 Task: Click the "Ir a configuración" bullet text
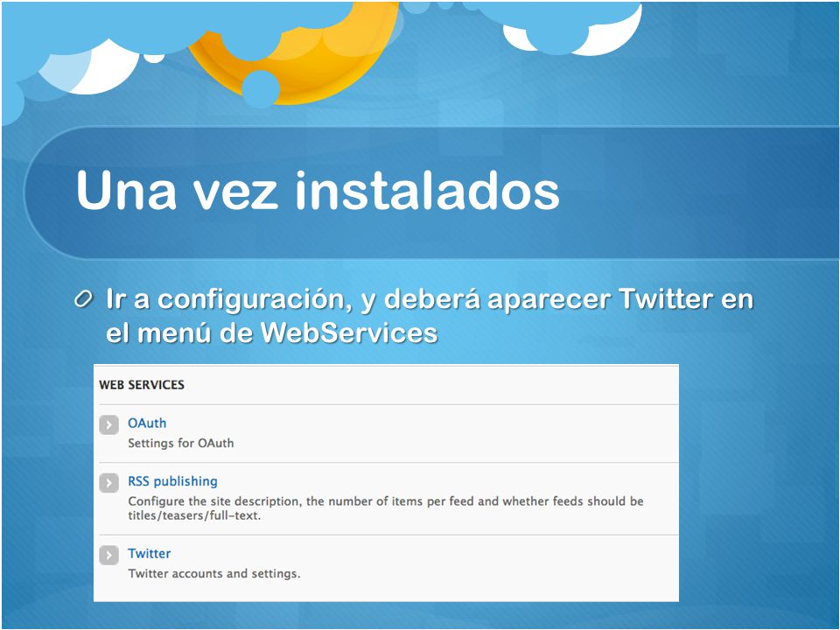point(430,316)
